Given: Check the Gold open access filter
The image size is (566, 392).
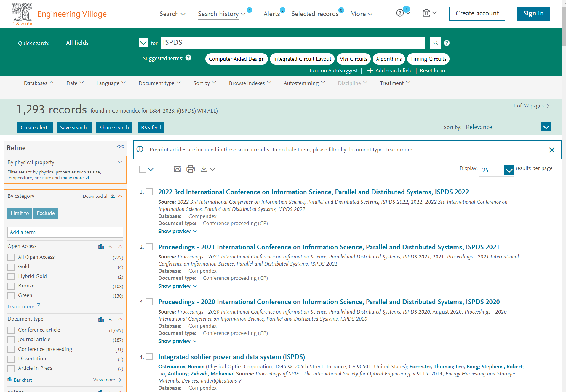Looking at the screenshot, I should 11,267.
